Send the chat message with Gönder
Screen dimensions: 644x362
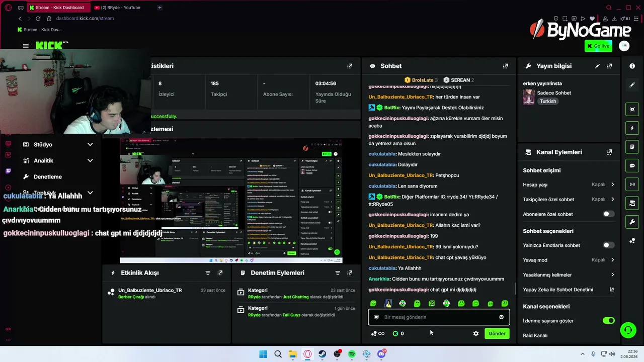coord(497,333)
